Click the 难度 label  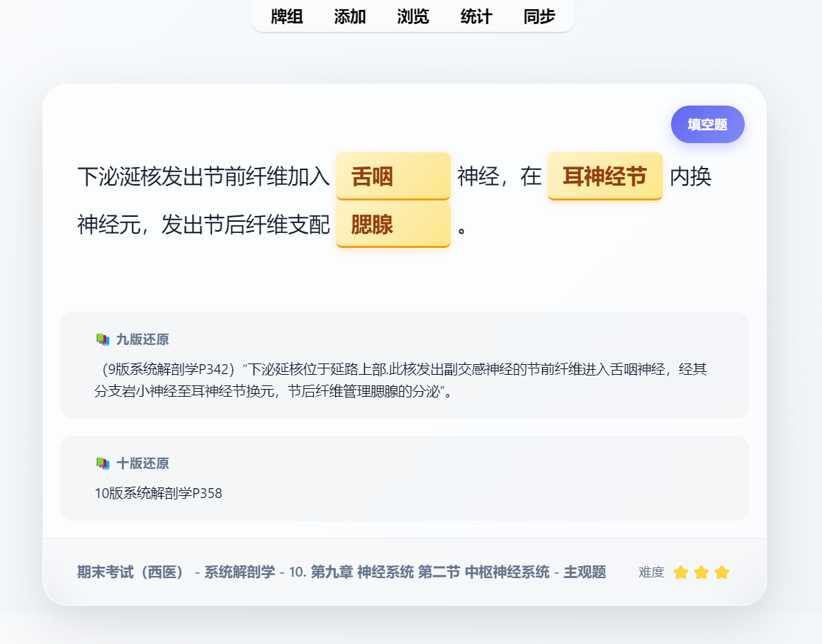[x=651, y=572]
